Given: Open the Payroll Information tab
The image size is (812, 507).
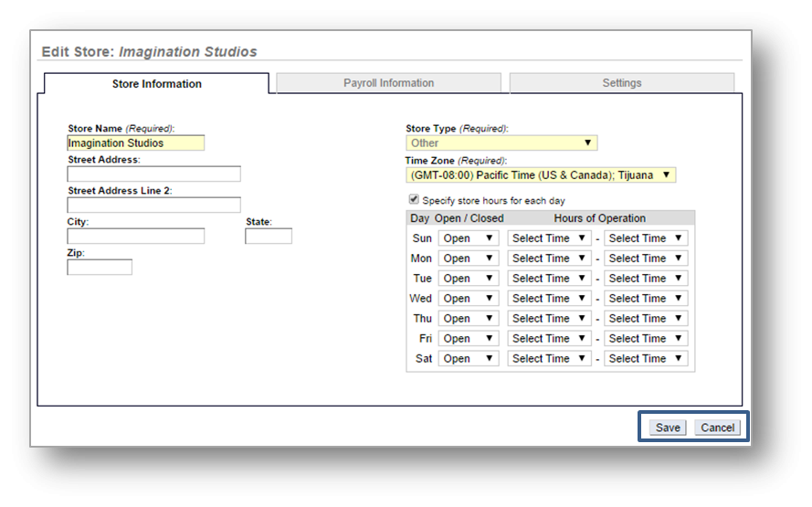Looking at the screenshot, I should 388,83.
